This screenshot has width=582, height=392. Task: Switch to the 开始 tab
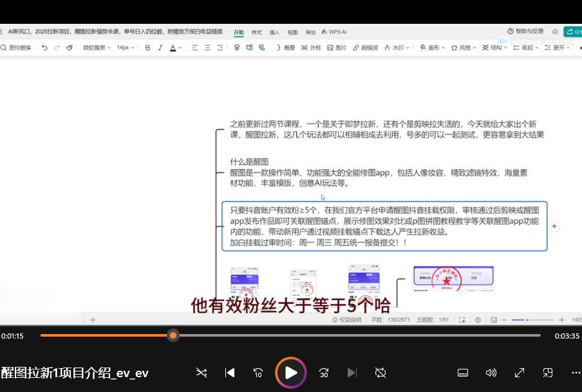239,32
